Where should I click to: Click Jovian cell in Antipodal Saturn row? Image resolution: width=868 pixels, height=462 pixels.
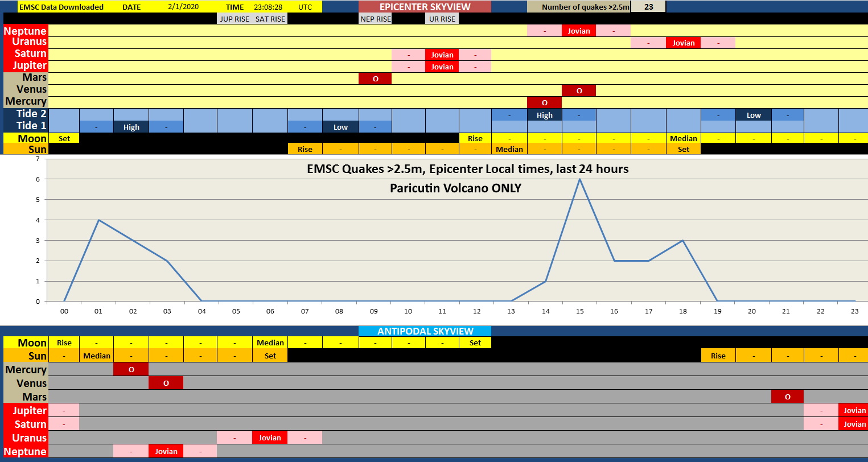click(x=854, y=424)
